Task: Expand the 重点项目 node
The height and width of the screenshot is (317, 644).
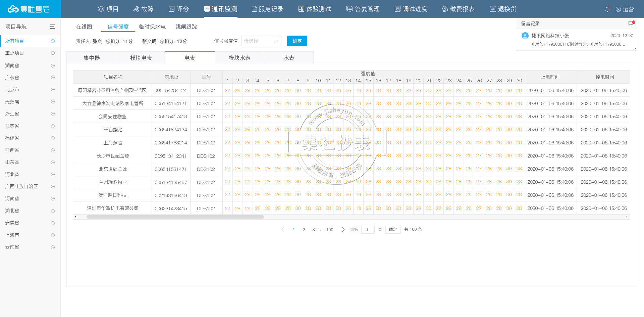Action: click(53, 53)
